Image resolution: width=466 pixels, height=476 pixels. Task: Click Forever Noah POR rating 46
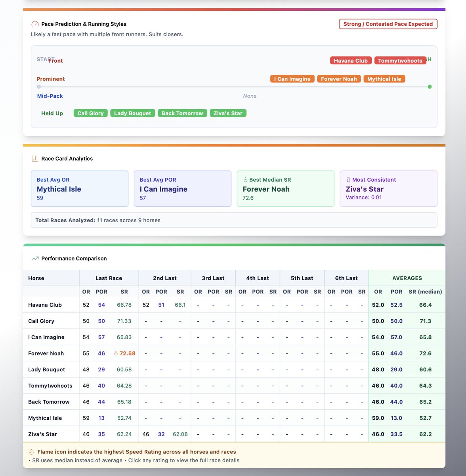point(101,353)
